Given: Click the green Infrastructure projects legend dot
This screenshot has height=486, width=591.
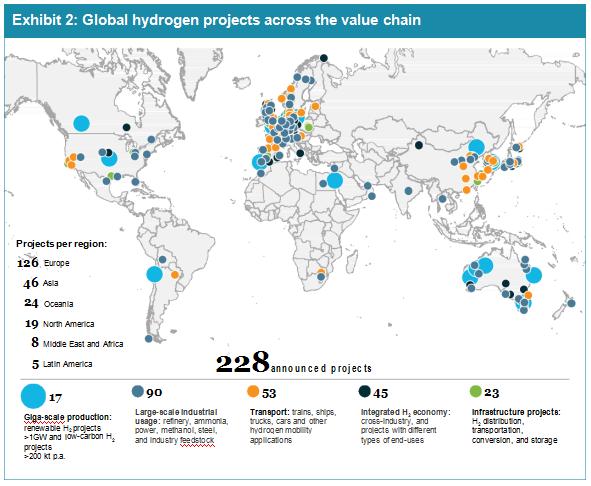Looking at the screenshot, I should [x=476, y=391].
